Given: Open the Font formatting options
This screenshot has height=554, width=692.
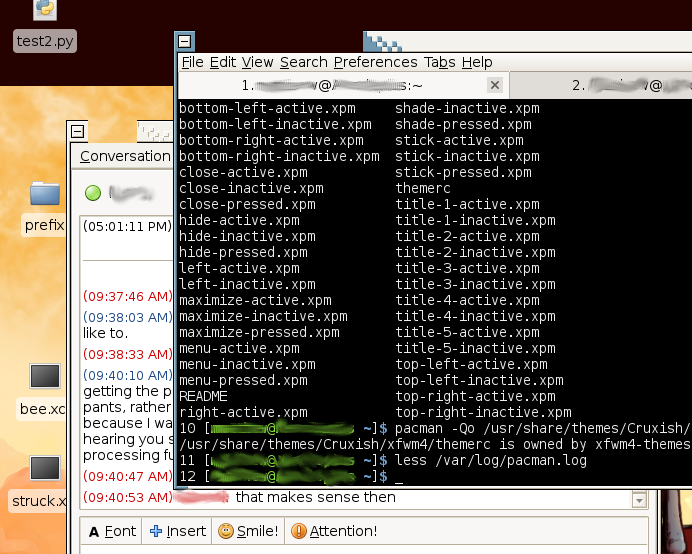Looking at the screenshot, I should pyautogui.click(x=111, y=531).
